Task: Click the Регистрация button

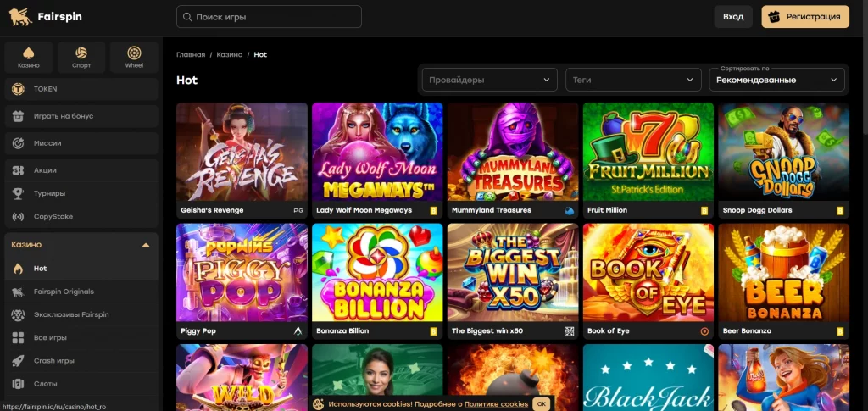Action: point(805,17)
